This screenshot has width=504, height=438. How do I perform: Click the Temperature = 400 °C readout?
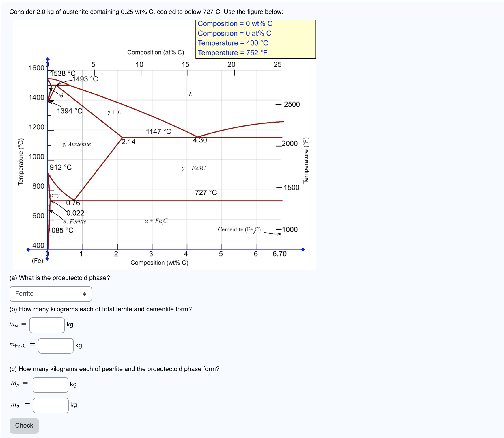[233, 43]
